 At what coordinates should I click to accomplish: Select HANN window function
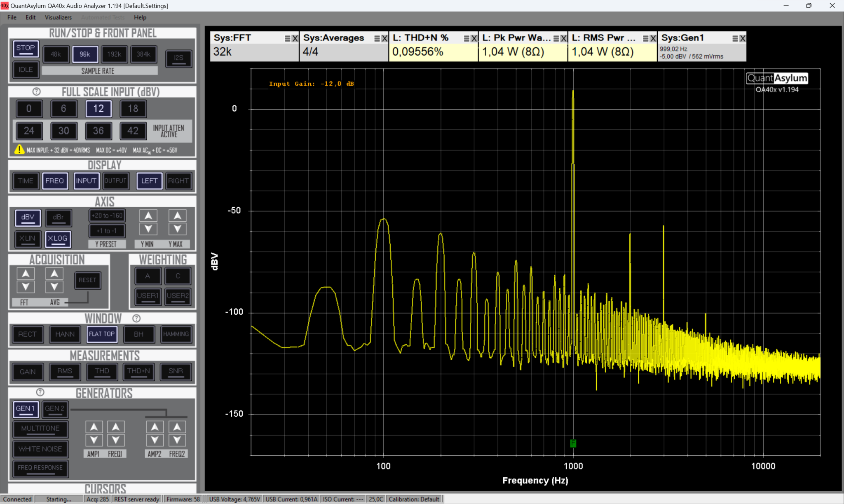coord(65,334)
